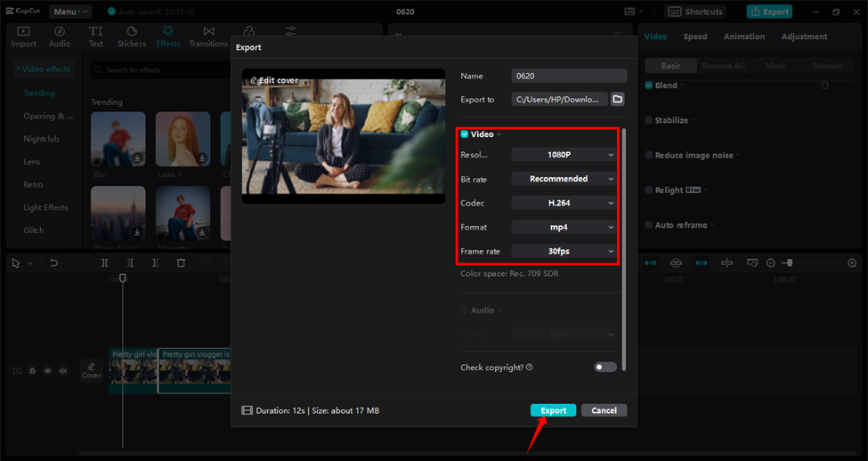Open the Effects tab in top toolbar
Image resolution: width=868 pixels, height=461 pixels.
tap(167, 36)
